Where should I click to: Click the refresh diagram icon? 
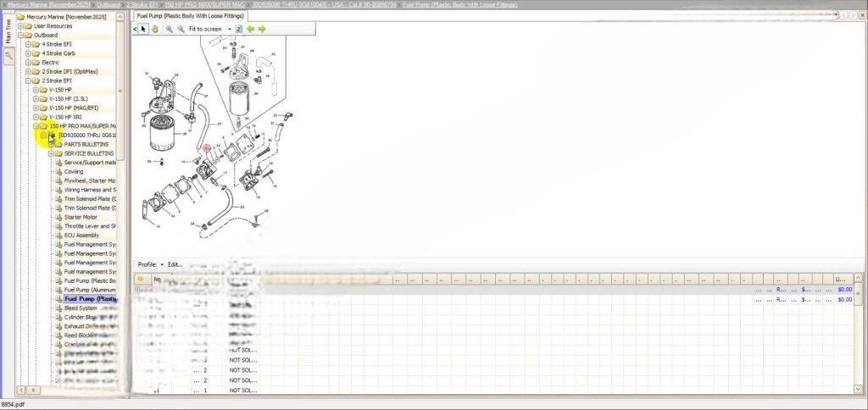pos(239,29)
